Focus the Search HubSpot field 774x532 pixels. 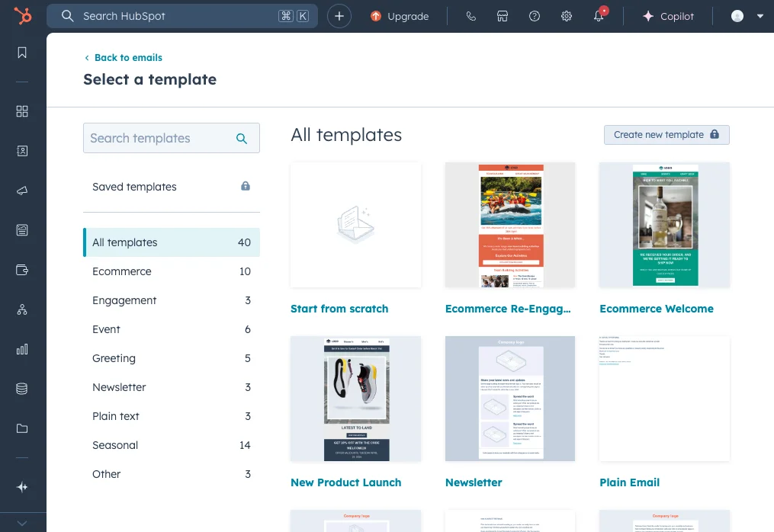pos(182,16)
